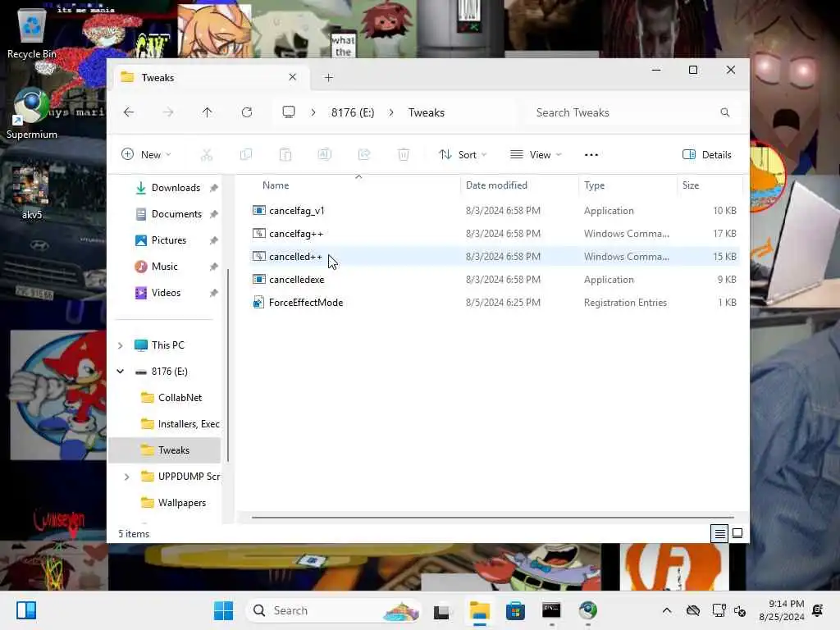Navigate up one folder level
This screenshot has width=840, height=630.
(x=207, y=112)
